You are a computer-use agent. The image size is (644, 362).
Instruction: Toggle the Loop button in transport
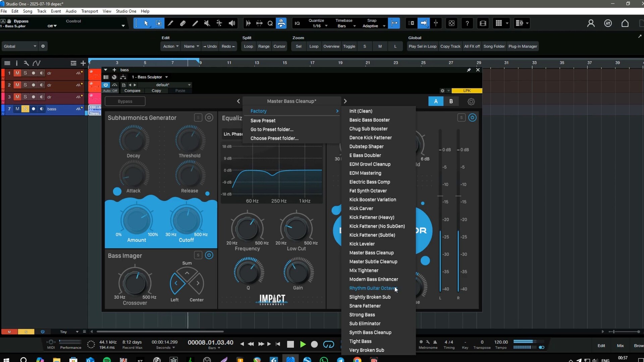328,344
